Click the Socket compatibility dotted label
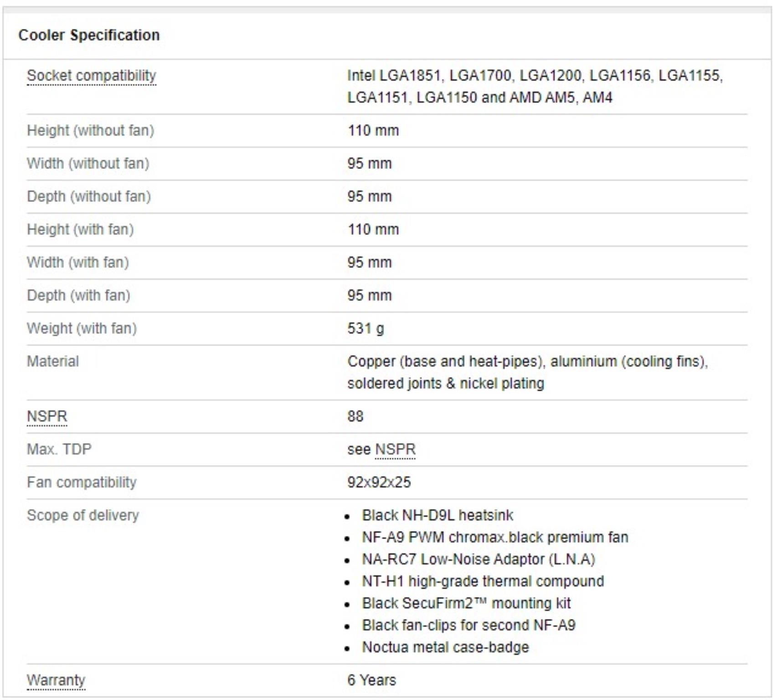Viewport: 777px width, 700px height. pos(91,76)
